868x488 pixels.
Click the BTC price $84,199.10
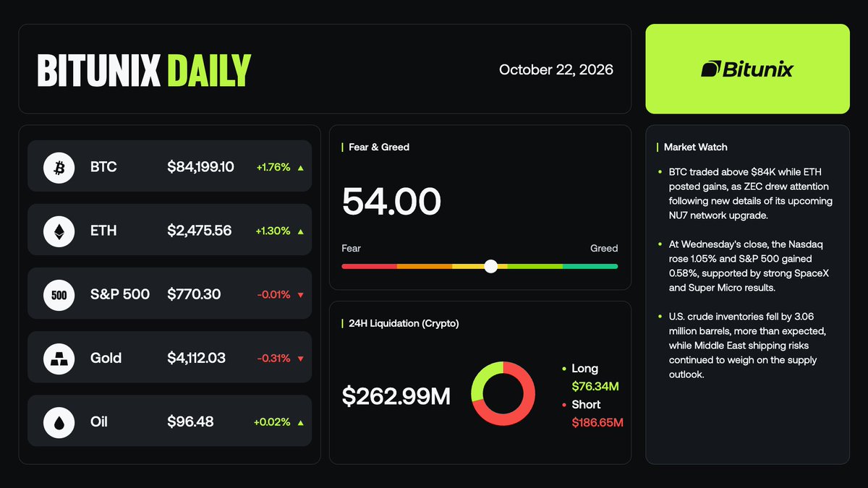pos(200,167)
